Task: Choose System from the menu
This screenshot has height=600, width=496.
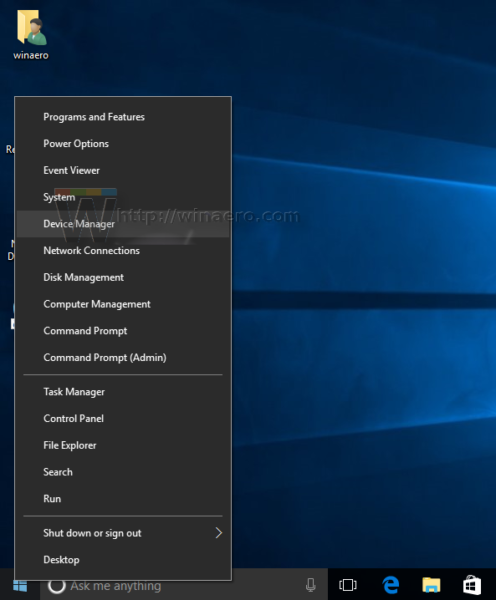Action: 123,197
